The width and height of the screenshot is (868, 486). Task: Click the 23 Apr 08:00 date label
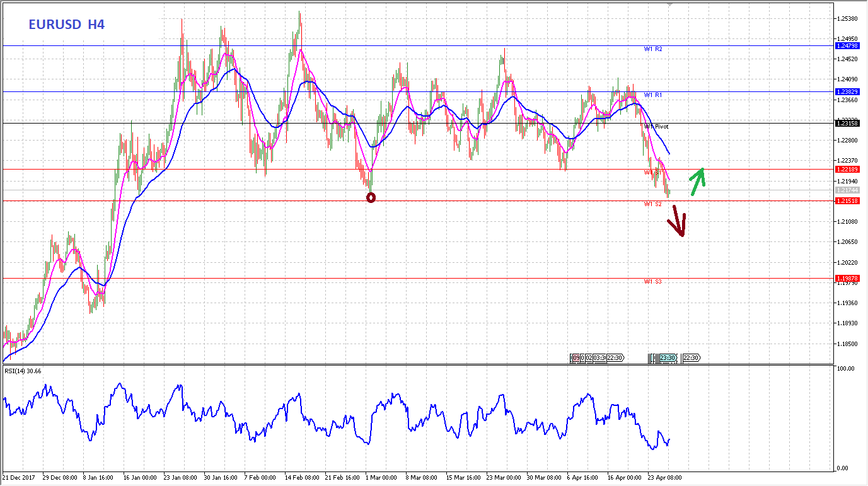(x=664, y=478)
